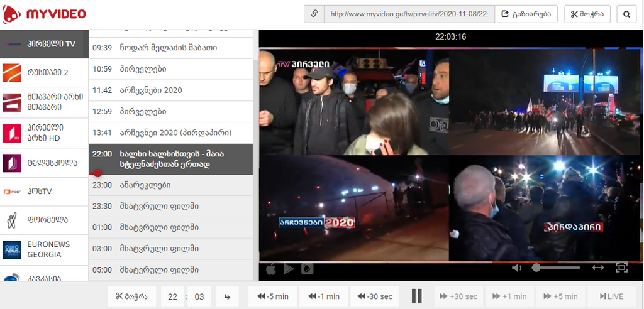Image resolution: width=644 pixels, height=309 pixels.
Task: Click the top მოჭრა cut button
Action: (x=587, y=14)
